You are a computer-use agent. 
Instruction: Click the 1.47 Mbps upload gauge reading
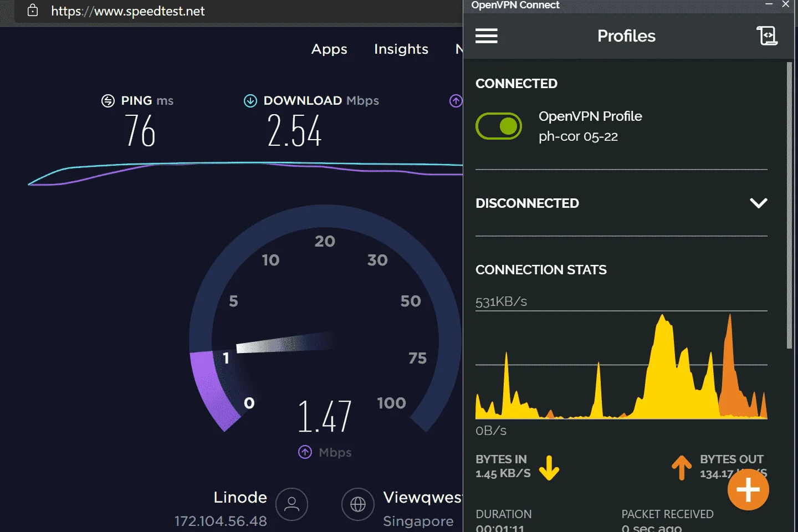coord(325,416)
